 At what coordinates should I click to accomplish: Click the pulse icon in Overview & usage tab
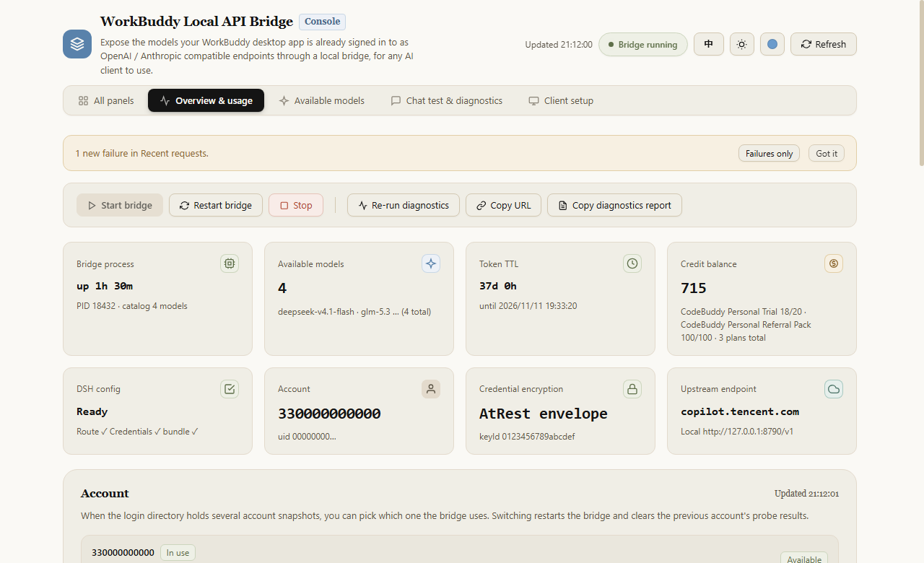tap(165, 101)
